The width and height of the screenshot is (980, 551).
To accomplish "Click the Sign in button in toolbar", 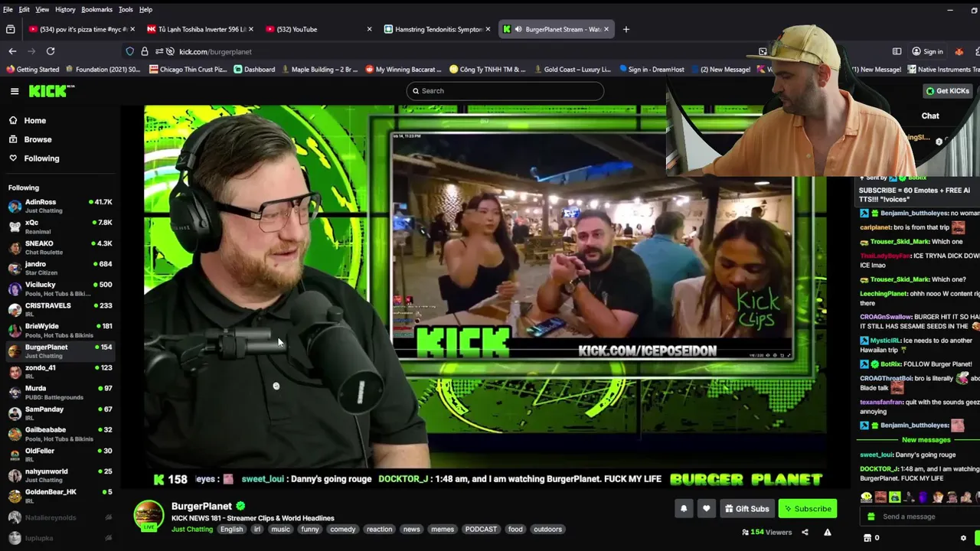I will pos(927,51).
